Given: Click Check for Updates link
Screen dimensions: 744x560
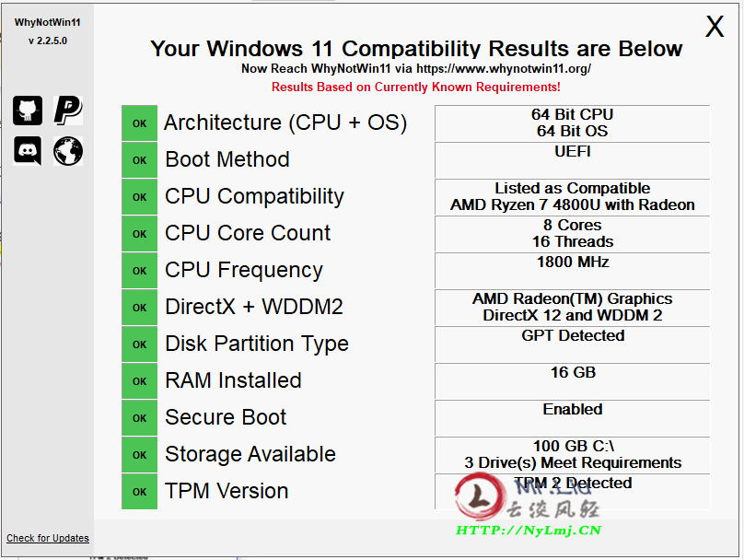Looking at the screenshot, I should coord(48,538).
